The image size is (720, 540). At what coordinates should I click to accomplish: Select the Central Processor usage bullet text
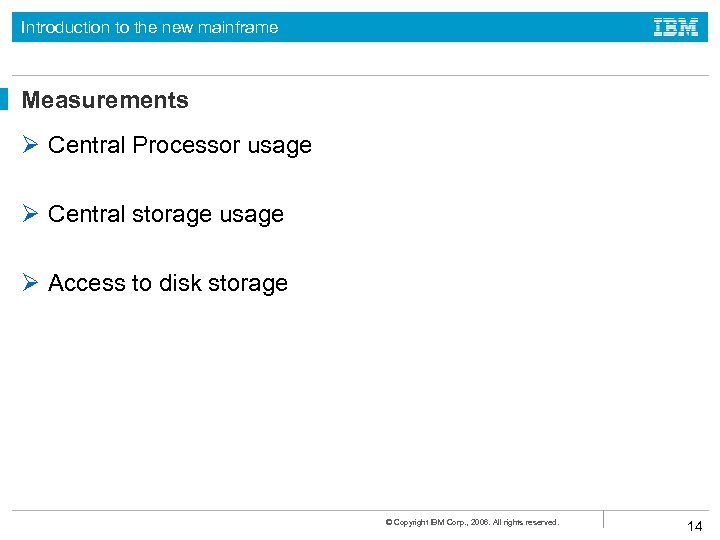coord(180,145)
